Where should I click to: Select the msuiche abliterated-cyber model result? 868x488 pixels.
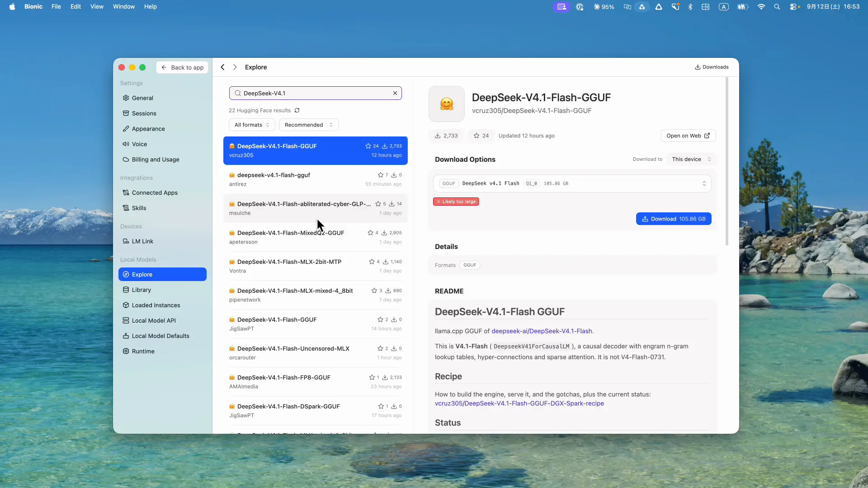tap(315, 208)
